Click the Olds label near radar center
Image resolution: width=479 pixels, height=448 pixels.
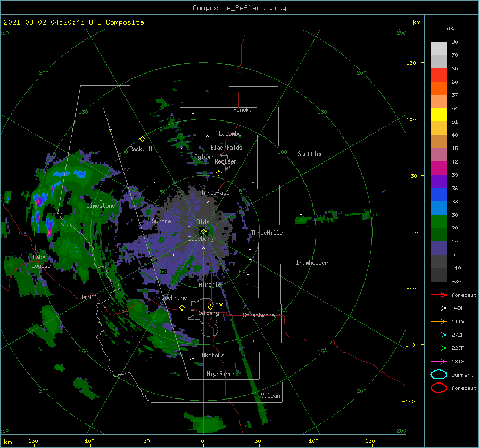(x=203, y=222)
